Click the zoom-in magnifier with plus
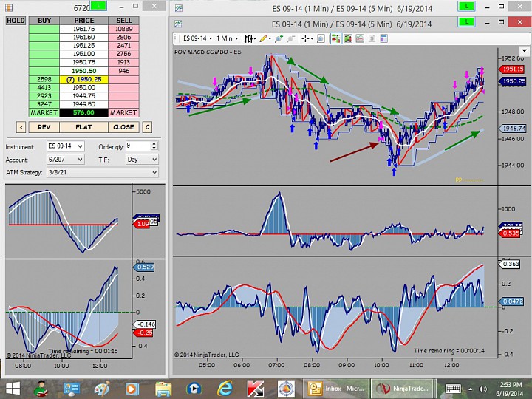 tap(279, 38)
